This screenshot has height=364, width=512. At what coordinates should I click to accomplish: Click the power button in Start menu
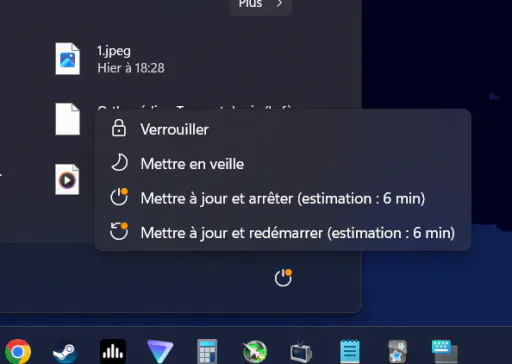pos(283,278)
